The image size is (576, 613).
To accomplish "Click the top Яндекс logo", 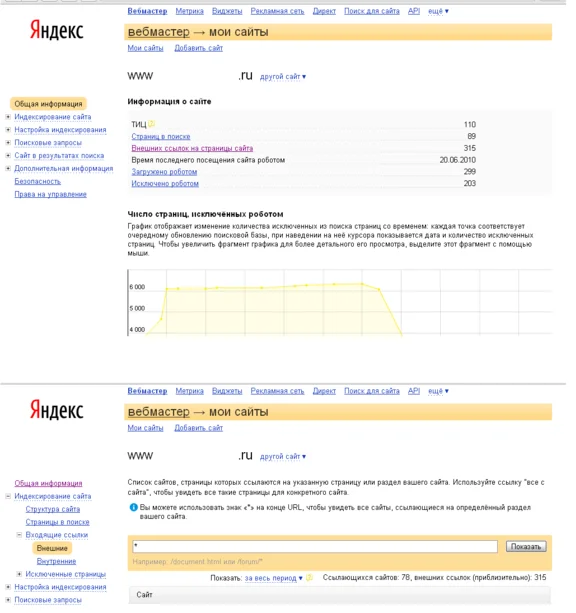I will 57,30.
